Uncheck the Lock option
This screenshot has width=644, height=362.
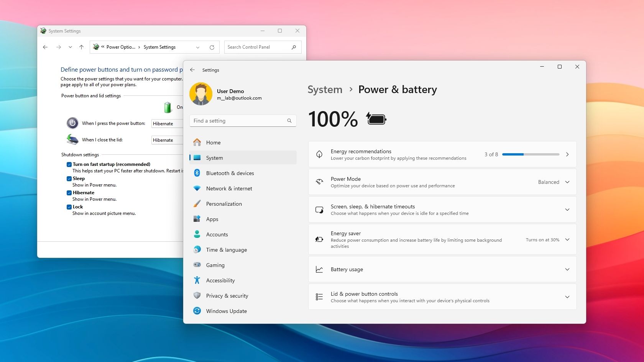click(69, 206)
